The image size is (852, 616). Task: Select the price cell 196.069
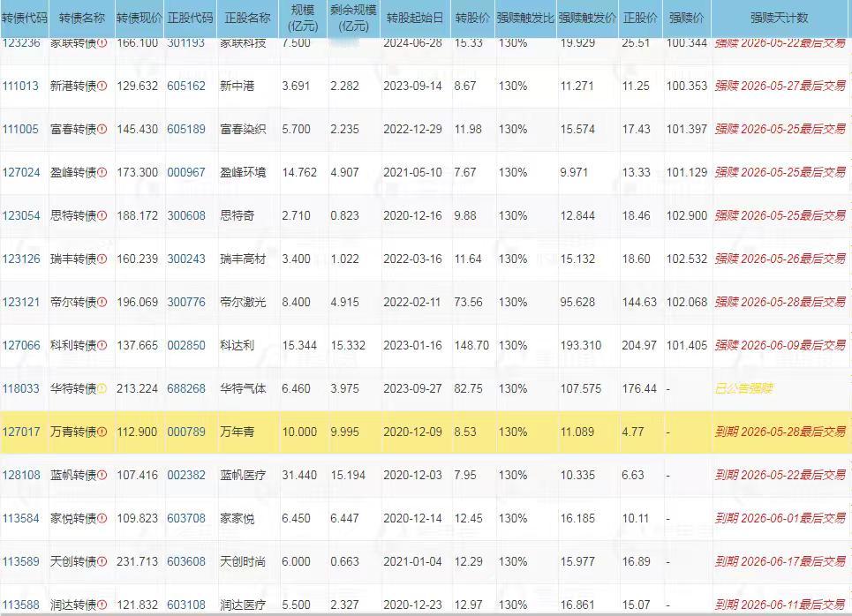pos(138,302)
